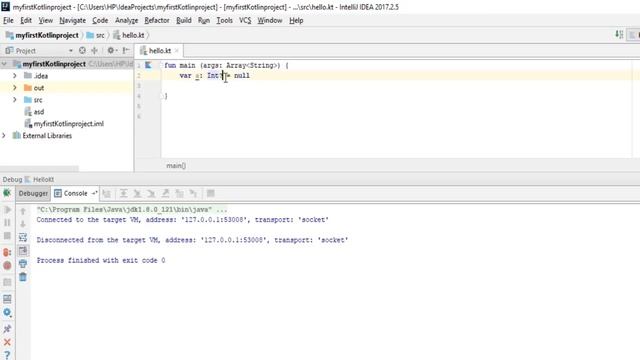
Task: Open debug Settings gear icon
Action: pyautogui.click(x=7, y=313)
